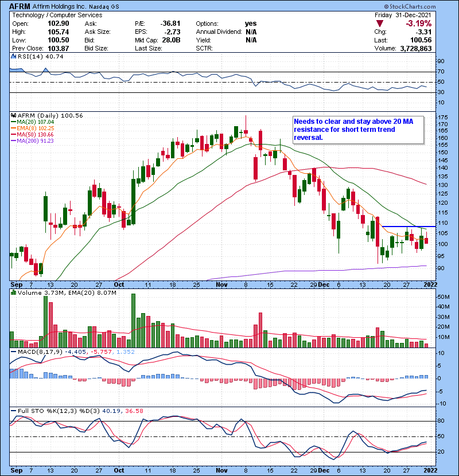
Task: Click the Annual Dividend label
Action: pyautogui.click(x=219, y=32)
